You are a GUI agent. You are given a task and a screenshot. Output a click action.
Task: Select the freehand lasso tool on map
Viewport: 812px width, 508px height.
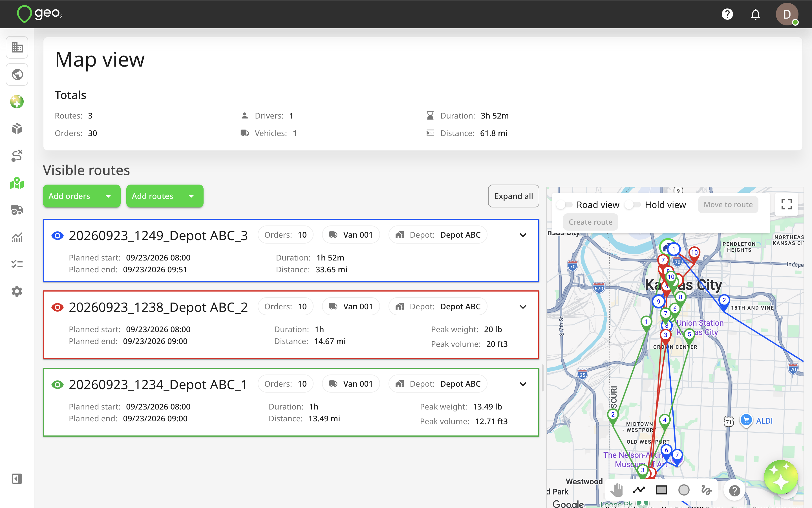[706, 490]
